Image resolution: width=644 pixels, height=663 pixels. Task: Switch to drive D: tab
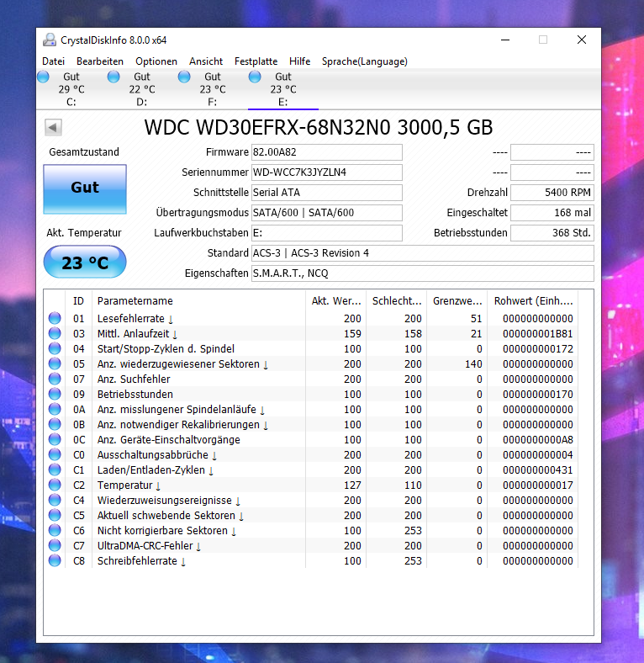click(x=141, y=89)
